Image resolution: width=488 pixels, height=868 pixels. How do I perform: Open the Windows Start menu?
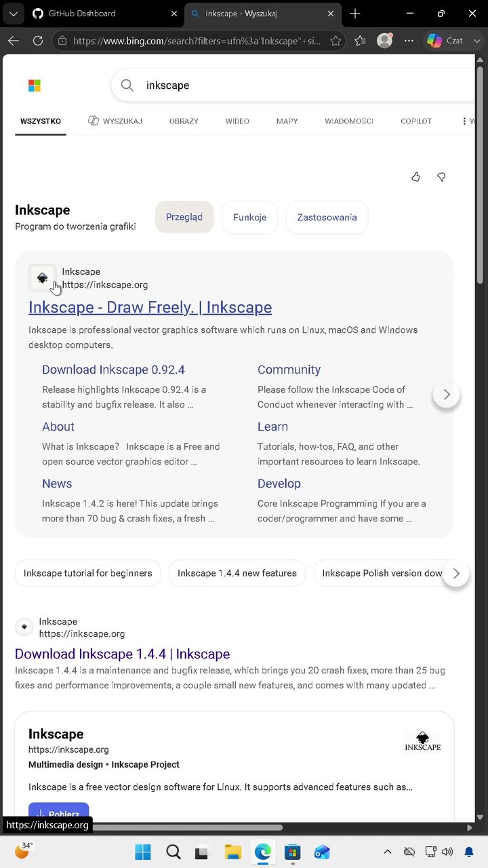[143, 852]
